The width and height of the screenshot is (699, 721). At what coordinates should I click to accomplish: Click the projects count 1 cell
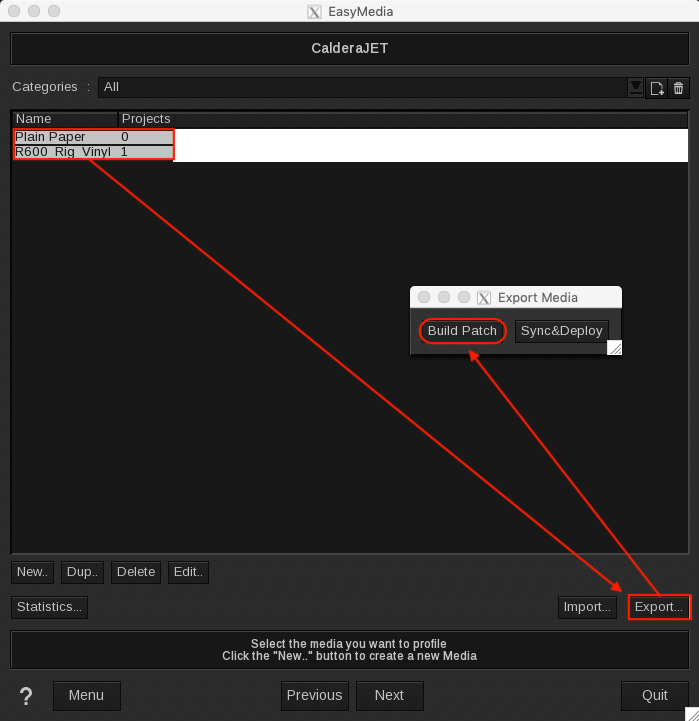coord(124,152)
